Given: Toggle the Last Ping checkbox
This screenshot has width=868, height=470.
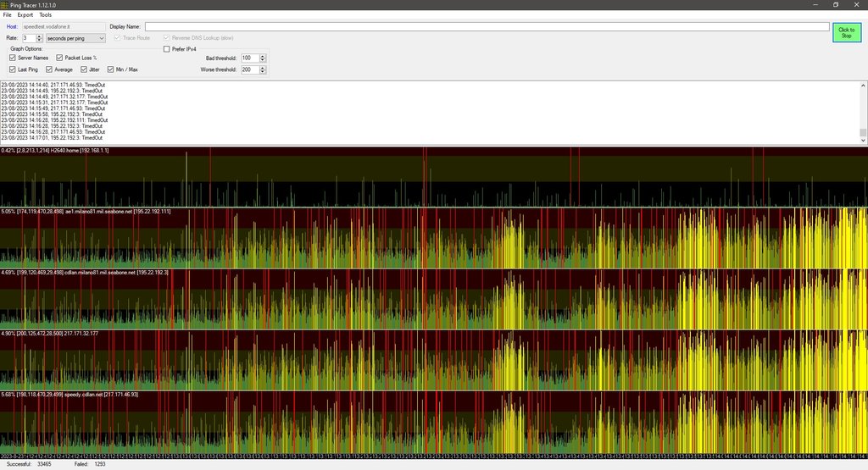Looking at the screenshot, I should 13,69.
